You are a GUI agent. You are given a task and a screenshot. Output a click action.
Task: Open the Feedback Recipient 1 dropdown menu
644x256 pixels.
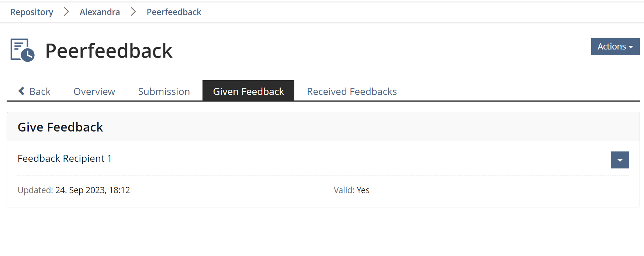pos(620,160)
